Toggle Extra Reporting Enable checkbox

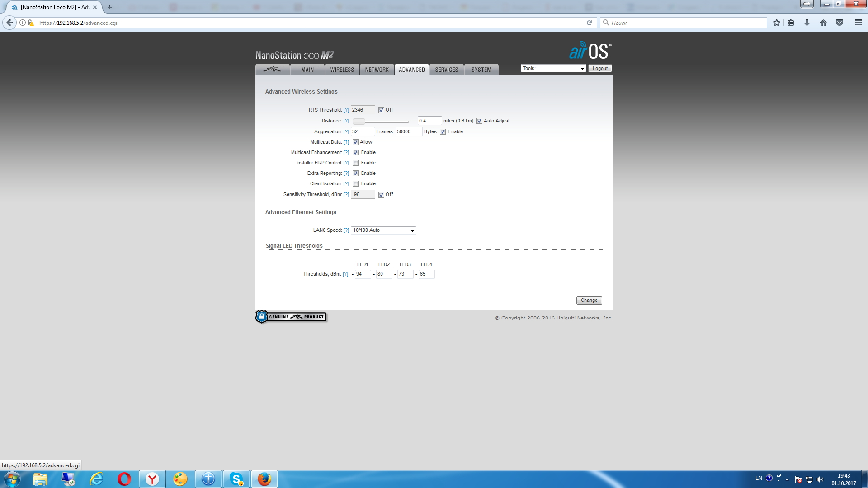[x=355, y=174]
